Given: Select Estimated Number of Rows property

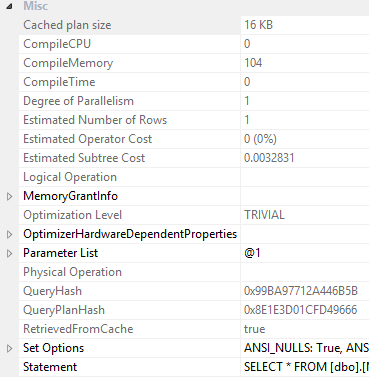Looking at the screenshot, I should tap(130, 120).
